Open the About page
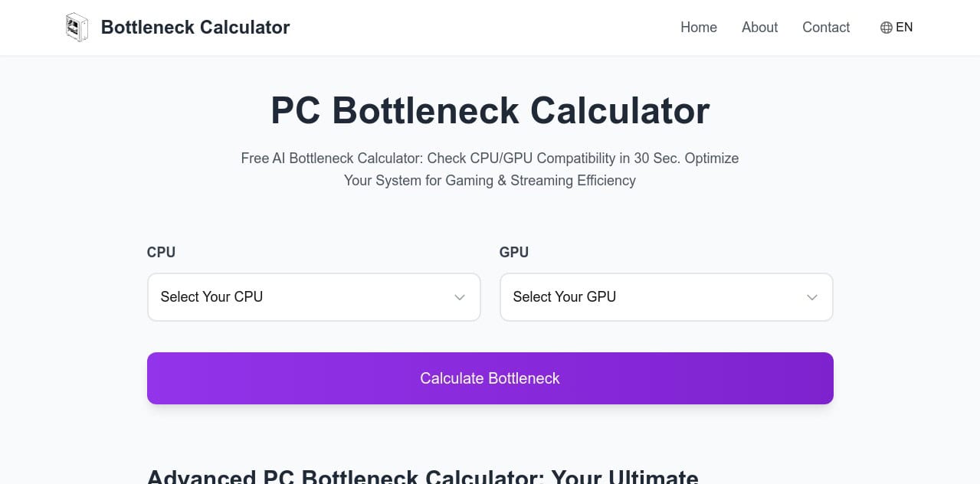The height and width of the screenshot is (484, 980). [x=759, y=28]
